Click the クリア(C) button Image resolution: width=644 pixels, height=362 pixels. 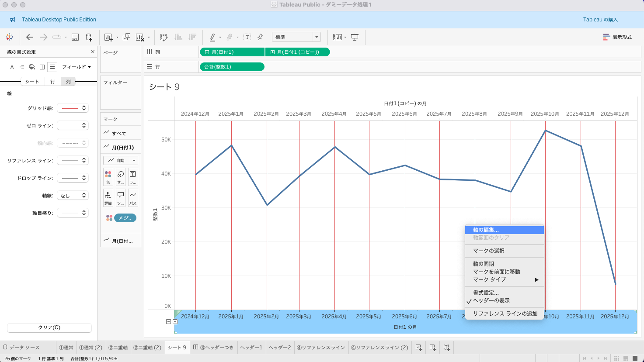coord(49,328)
